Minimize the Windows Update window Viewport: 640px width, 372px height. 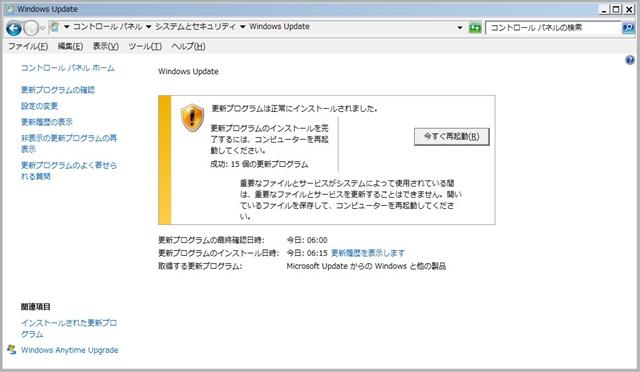(x=604, y=9)
